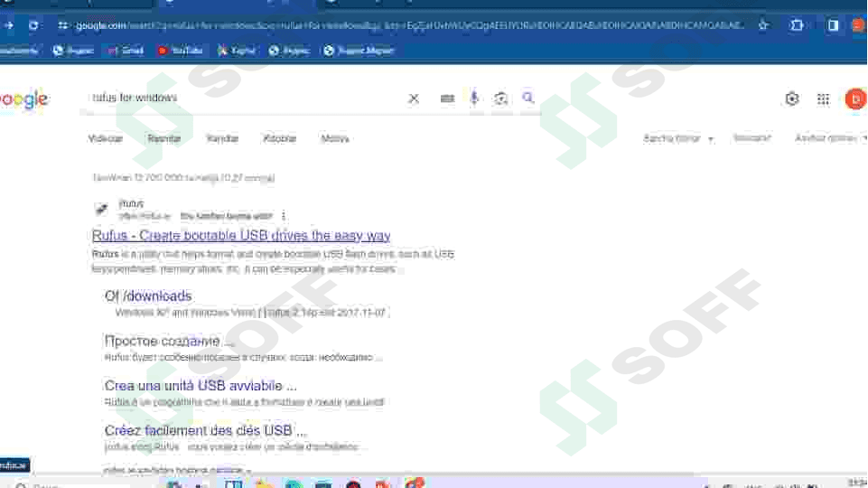Go forward with the browser arrow
Viewport: 868px width, 488px height.
(9, 25)
